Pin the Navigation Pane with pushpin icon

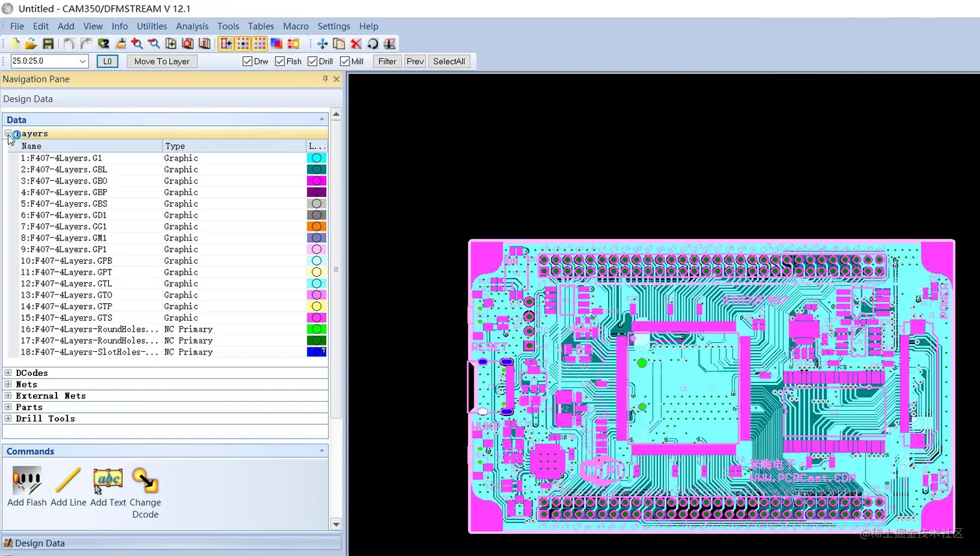pos(325,79)
